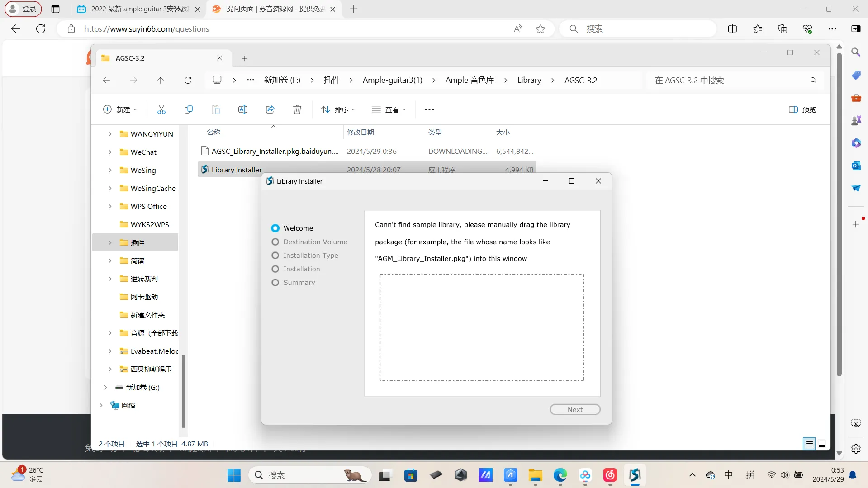Refresh the AGSC-3.2 folder view

tap(188, 80)
